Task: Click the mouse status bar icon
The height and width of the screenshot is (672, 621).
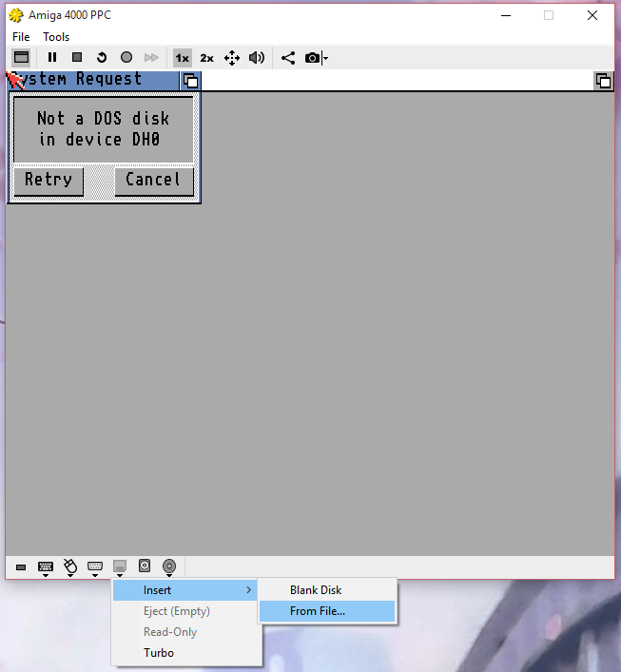Action: point(70,566)
